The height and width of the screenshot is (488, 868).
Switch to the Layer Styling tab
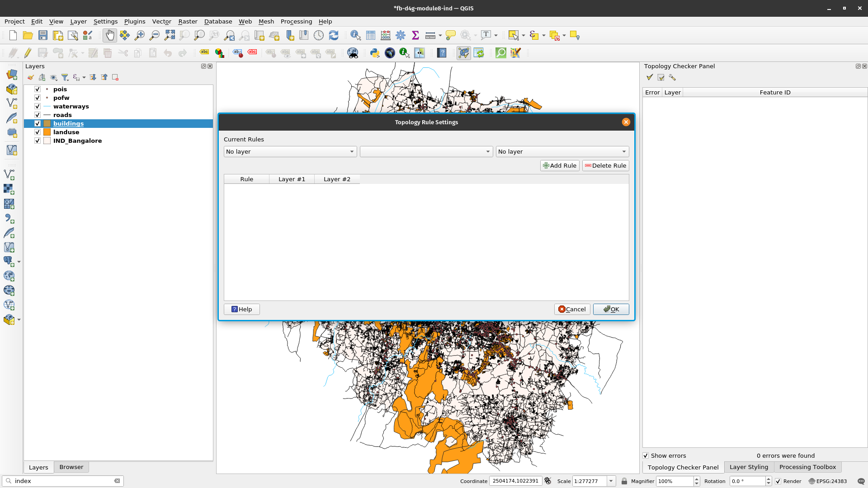pyautogui.click(x=749, y=467)
